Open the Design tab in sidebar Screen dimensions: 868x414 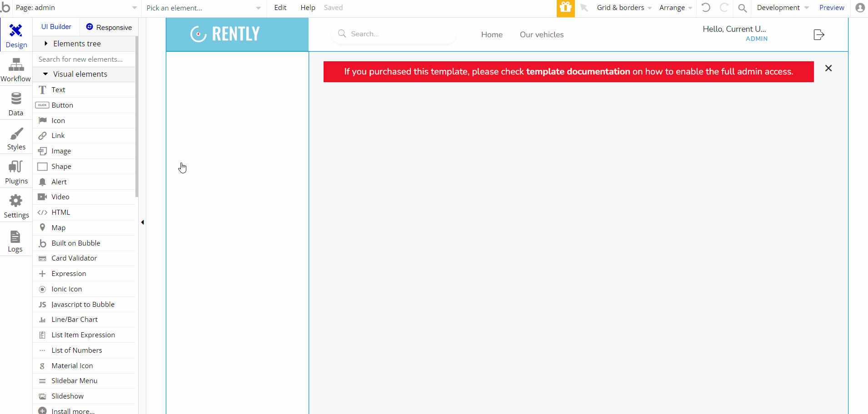pos(16,35)
